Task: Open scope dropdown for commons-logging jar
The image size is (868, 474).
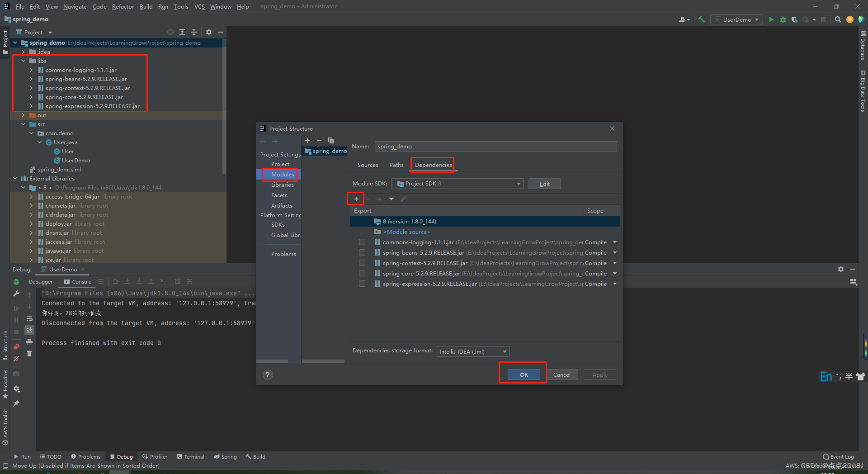Action: coord(615,242)
